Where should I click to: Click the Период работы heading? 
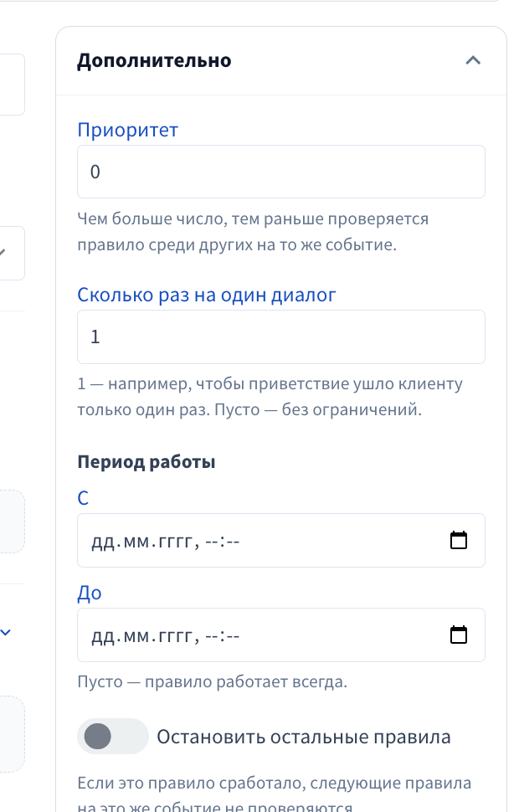click(146, 462)
